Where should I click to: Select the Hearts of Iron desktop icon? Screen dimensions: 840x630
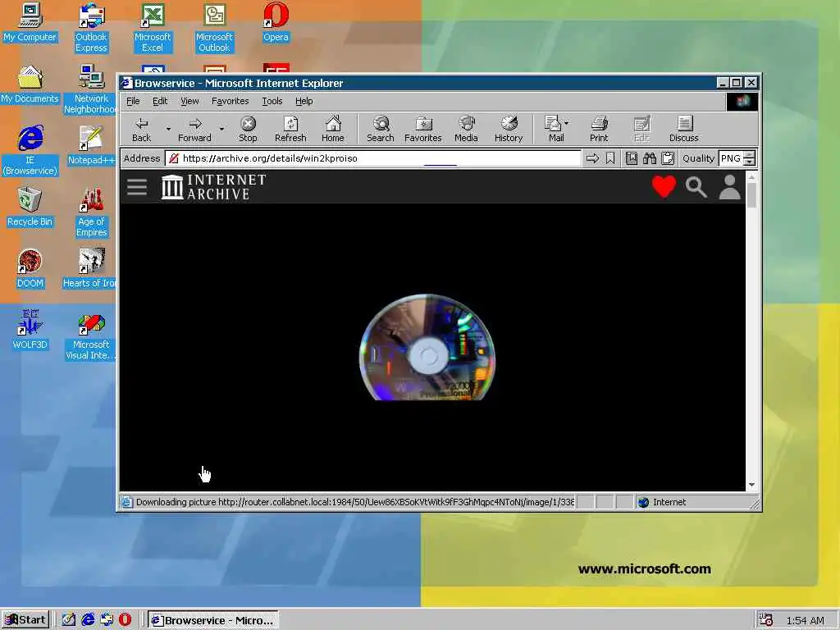click(x=89, y=269)
